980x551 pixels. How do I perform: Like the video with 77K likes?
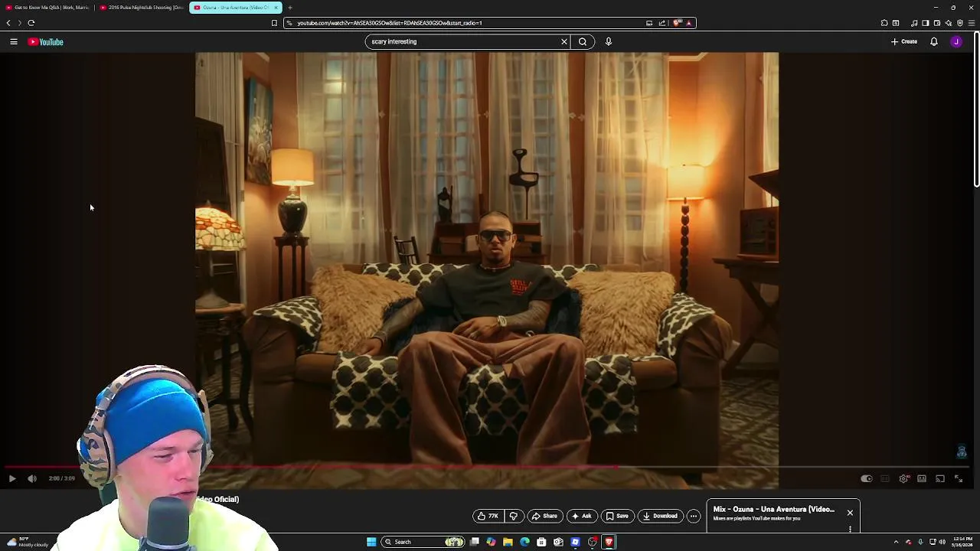click(488, 516)
